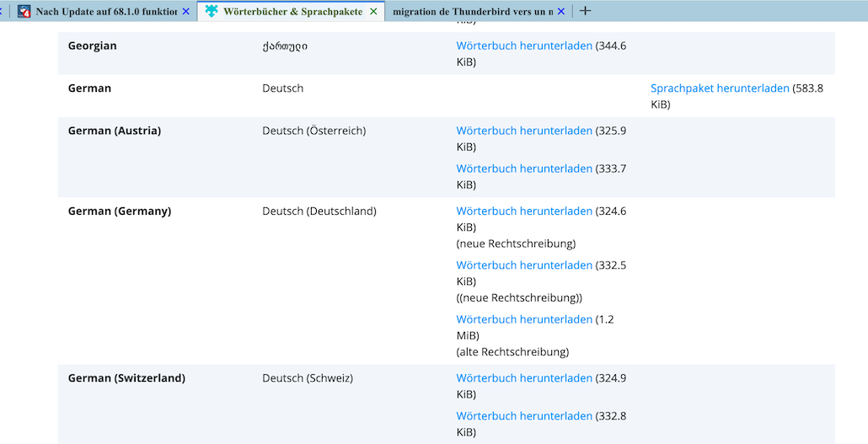Select the Wörterbücher & Sprachpakete tab title
The image size is (868, 444).
292,12
